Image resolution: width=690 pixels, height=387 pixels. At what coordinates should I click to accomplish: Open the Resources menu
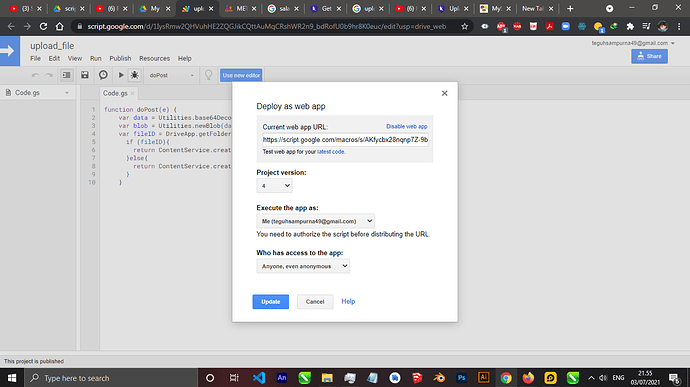154,58
